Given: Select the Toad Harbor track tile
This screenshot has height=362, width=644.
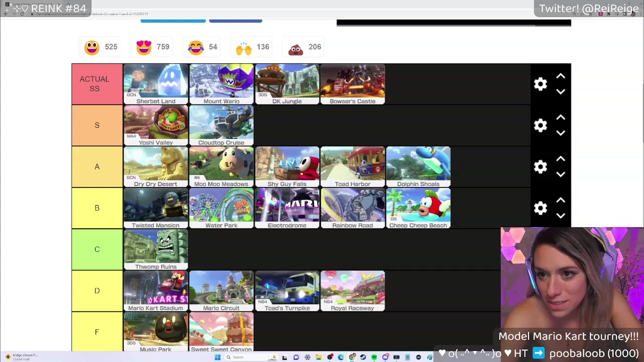Looking at the screenshot, I should (x=353, y=167).
